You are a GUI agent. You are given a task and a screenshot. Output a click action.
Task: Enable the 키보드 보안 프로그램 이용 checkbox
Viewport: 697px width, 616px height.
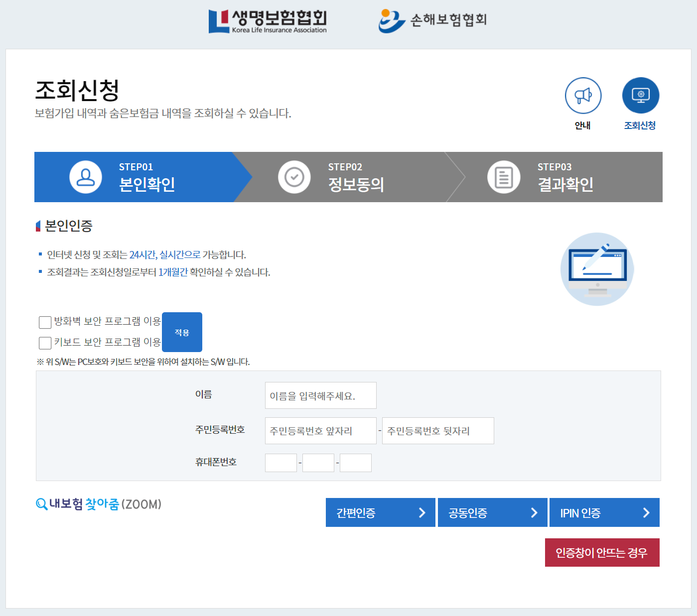44,343
